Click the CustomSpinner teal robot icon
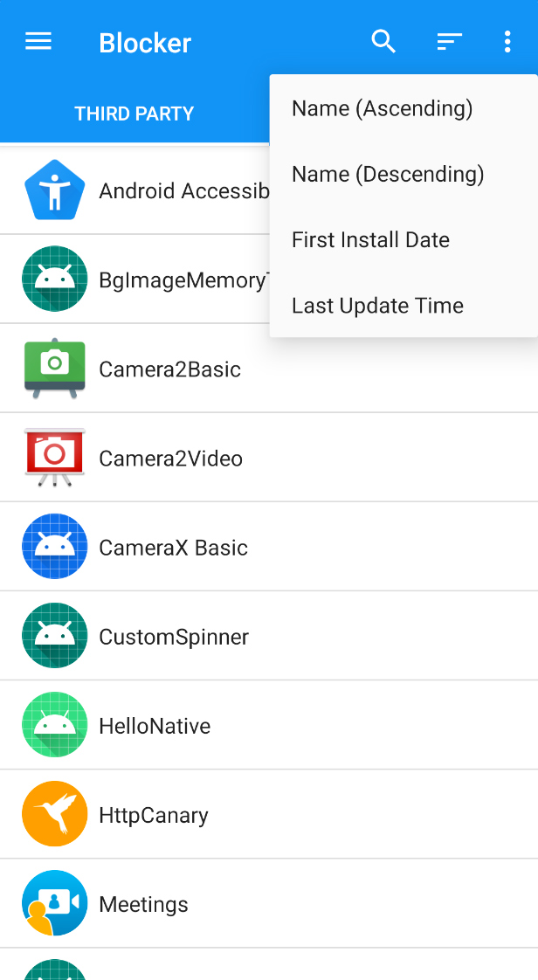 coord(54,636)
